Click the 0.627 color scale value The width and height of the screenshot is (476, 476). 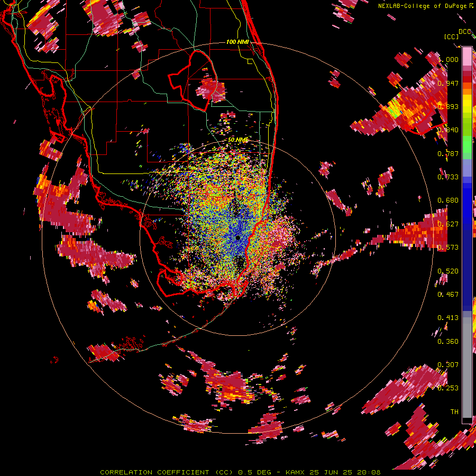tap(448, 224)
